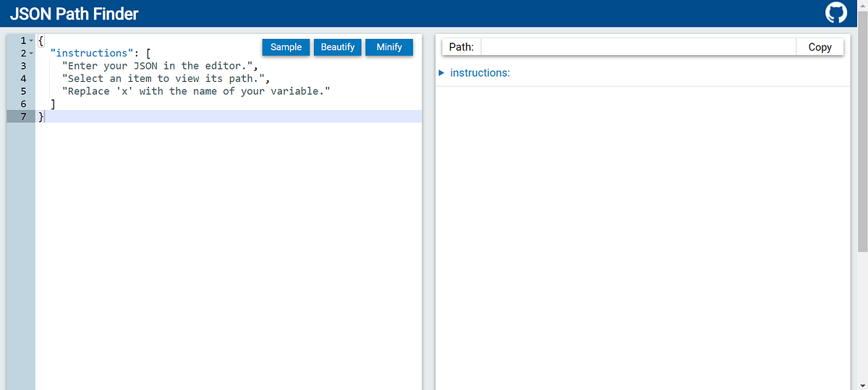This screenshot has width=868, height=390.
Task: Click the JSON Path Finder title
Action: pyautogui.click(x=74, y=13)
